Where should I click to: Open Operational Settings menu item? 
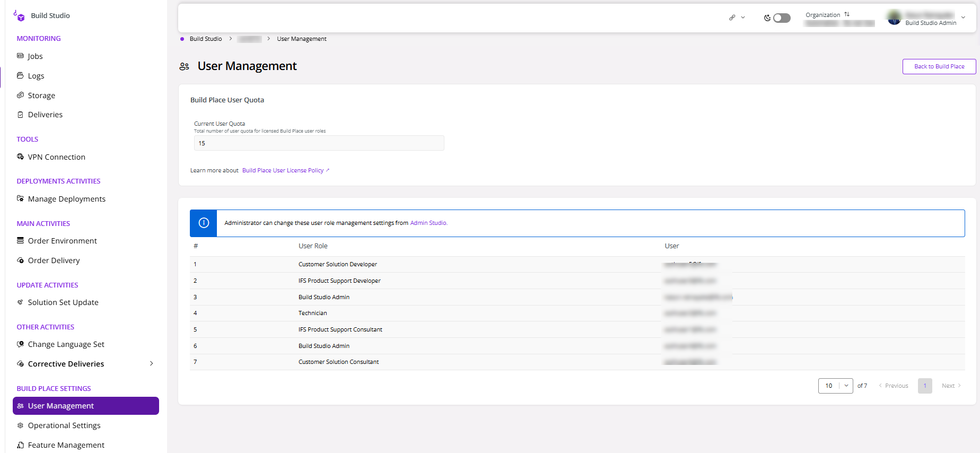tap(64, 425)
